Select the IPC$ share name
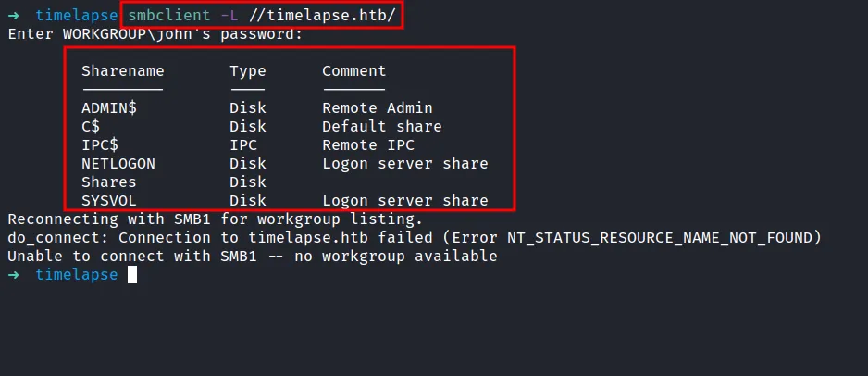The image size is (868, 376). pyautogui.click(x=99, y=145)
